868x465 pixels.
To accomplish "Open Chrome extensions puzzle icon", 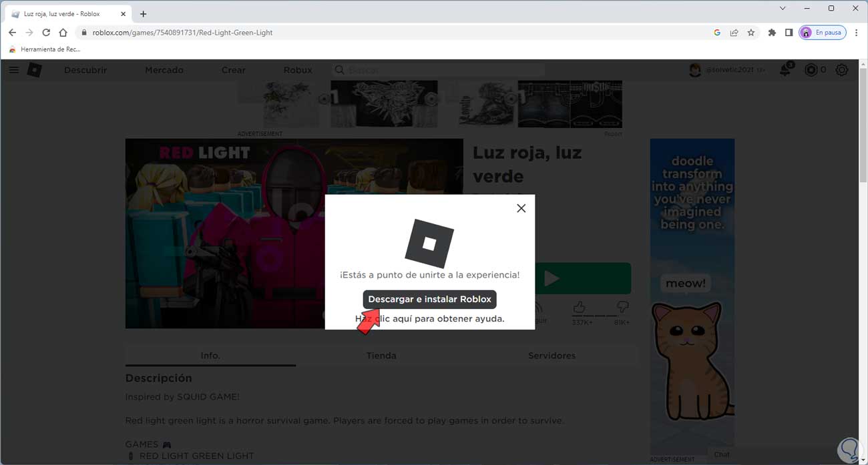I will (772, 32).
